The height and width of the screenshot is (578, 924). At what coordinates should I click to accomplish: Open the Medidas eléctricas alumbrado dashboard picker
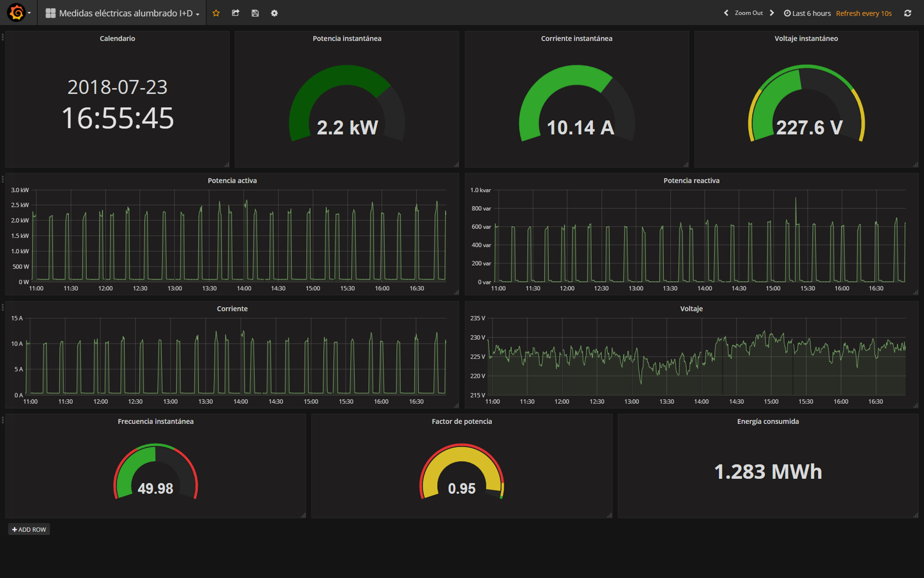click(122, 13)
